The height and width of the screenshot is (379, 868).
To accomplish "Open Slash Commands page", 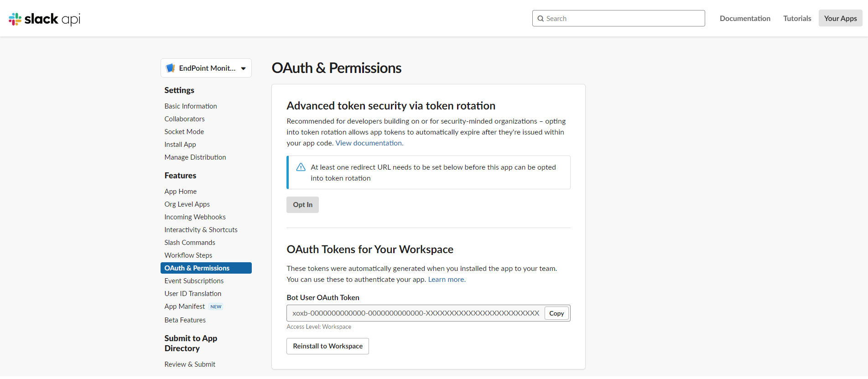I will click(190, 243).
